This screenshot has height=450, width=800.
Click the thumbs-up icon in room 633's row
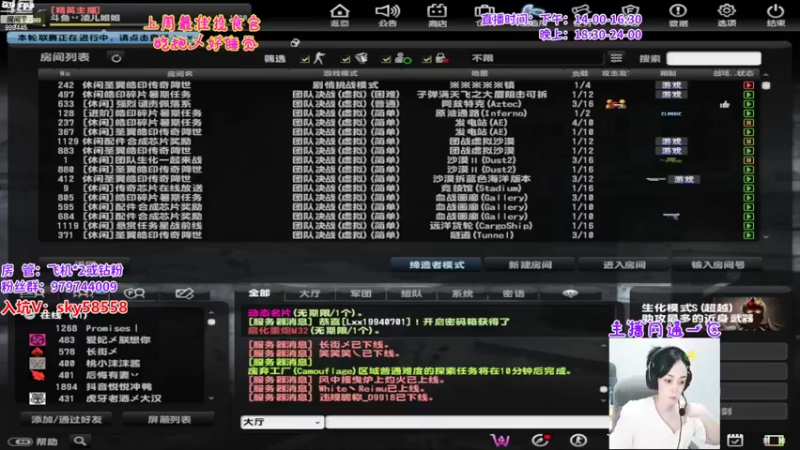pyautogui.click(x=724, y=104)
